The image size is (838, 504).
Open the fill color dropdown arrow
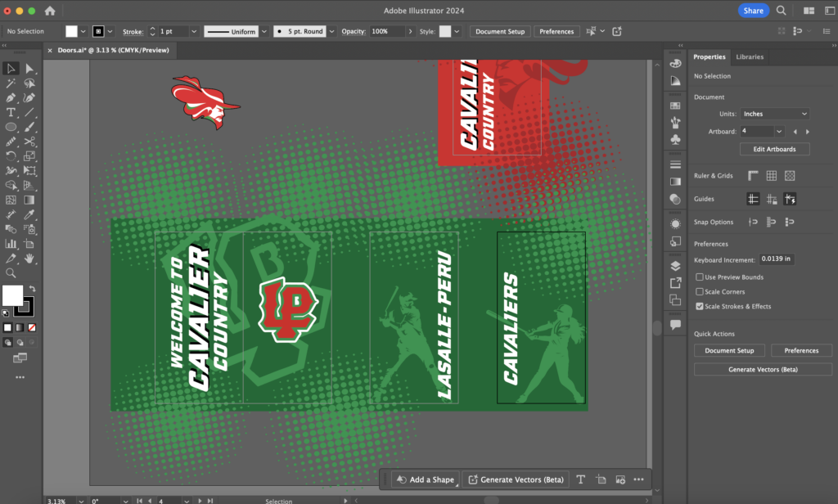point(83,32)
